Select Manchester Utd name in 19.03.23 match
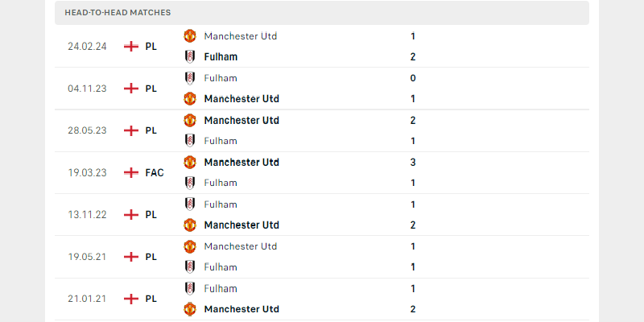The image size is (644, 322). tap(242, 162)
